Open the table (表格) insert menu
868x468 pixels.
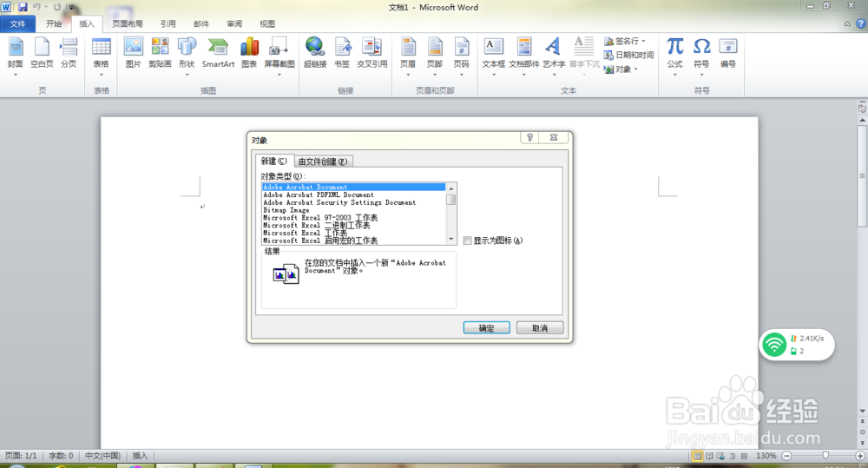[x=102, y=56]
